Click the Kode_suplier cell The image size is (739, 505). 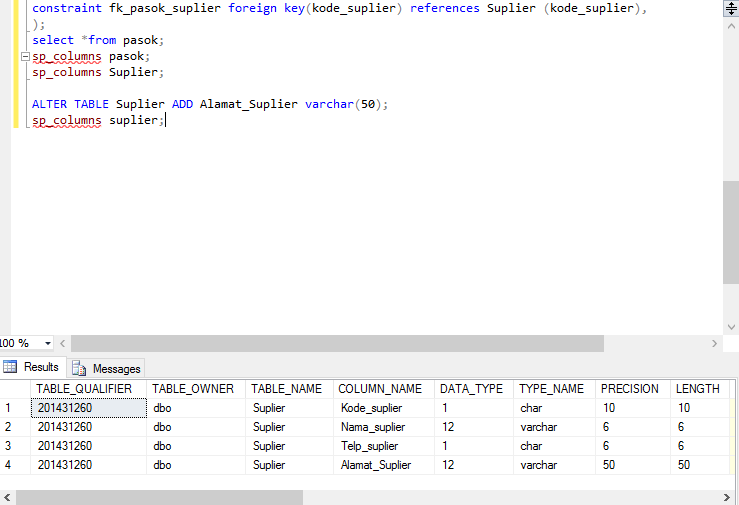pos(384,408)
